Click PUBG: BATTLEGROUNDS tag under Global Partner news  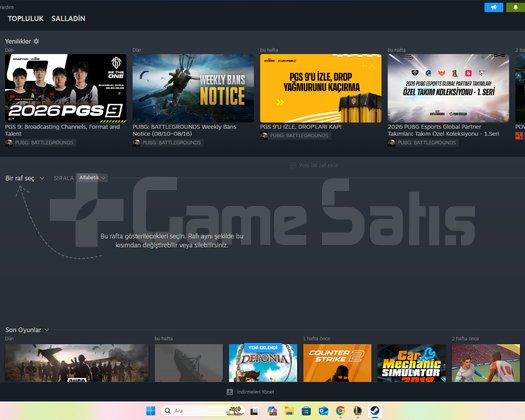click(423, 142)
